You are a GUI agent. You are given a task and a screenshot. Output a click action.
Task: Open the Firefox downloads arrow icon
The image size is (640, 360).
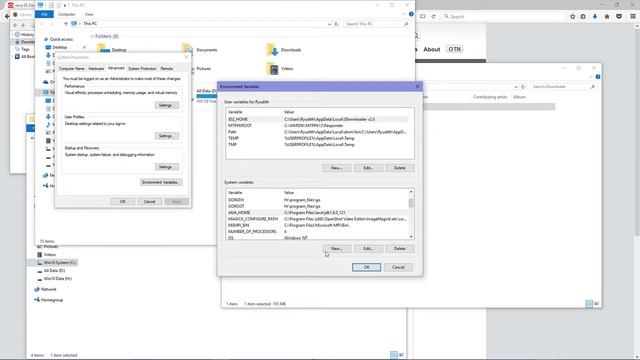click(595, 16)
